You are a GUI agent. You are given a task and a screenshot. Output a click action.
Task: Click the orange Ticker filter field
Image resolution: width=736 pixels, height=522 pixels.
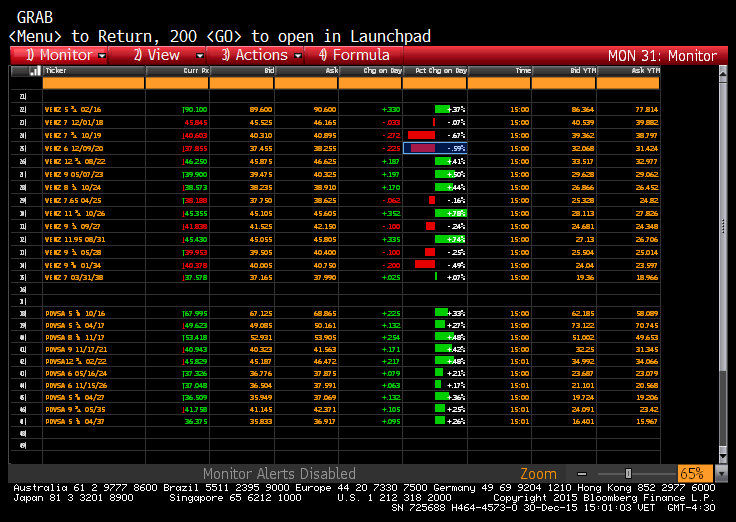[x=93, y=83]
